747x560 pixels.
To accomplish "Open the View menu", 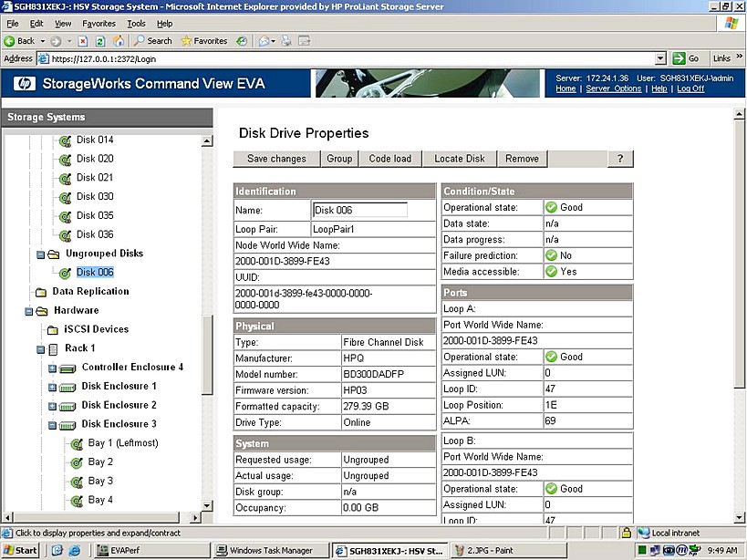I will [x=62, y=24].
